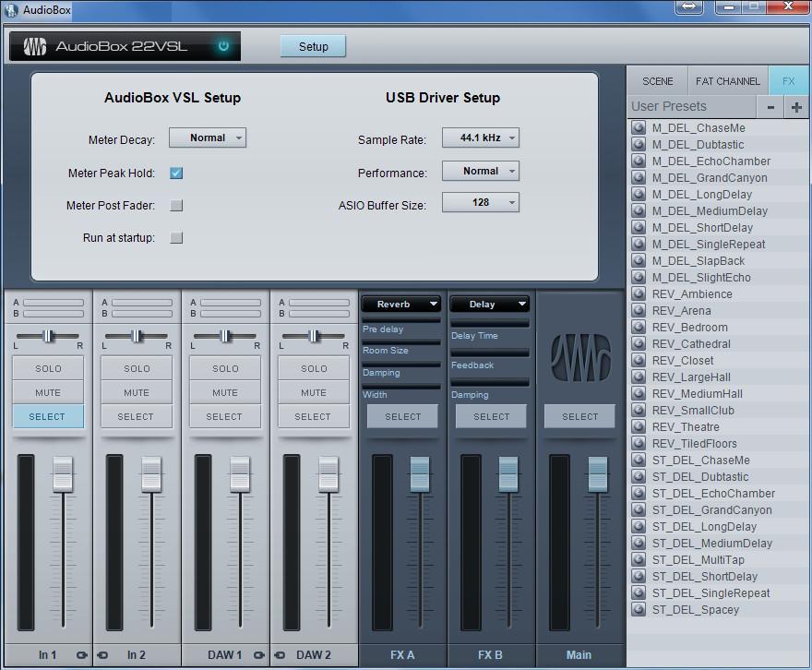
Task: Click the minus icon to remove a user preset
Action: tap(770, 106)
